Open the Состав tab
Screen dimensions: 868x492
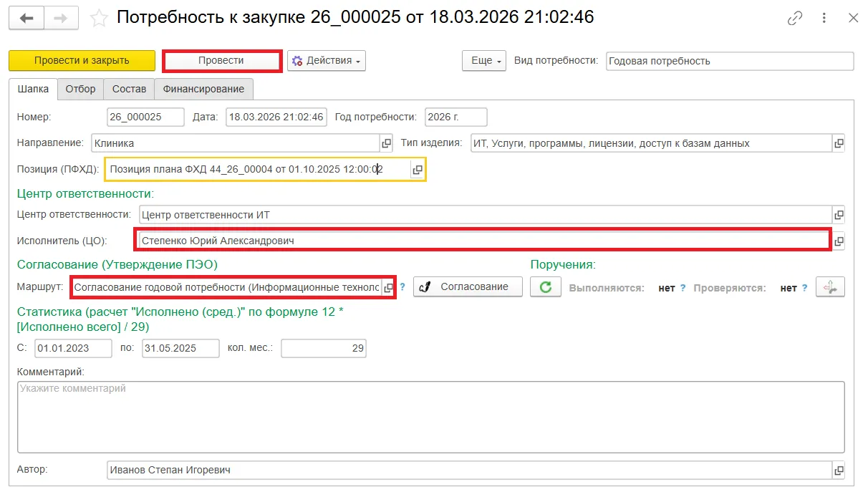[x=129, y=89]
